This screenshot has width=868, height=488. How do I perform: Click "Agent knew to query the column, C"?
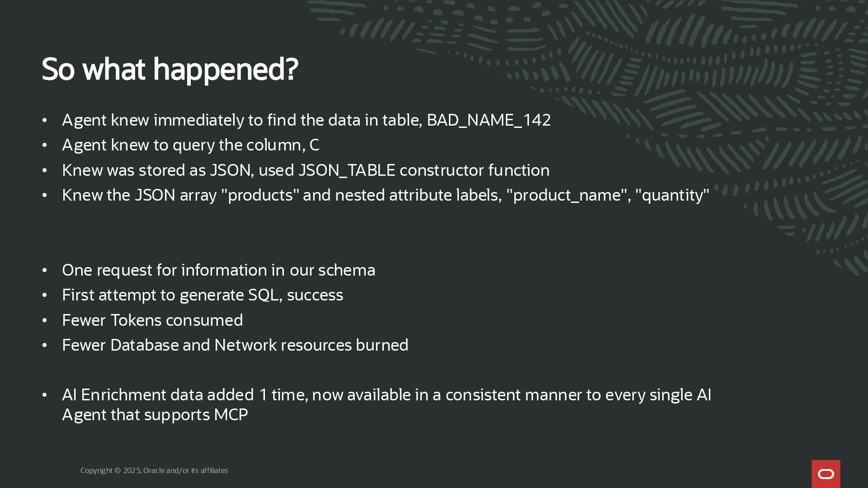(x=190, y=145)
